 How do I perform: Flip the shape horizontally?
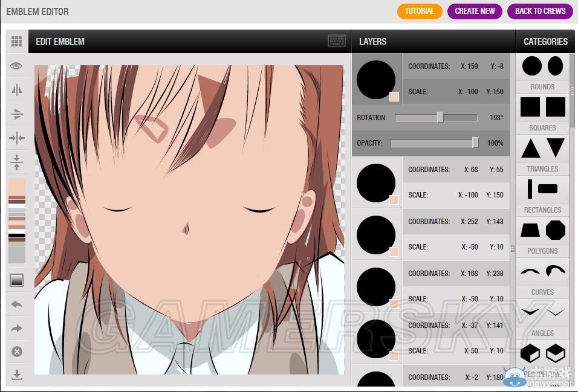click(16, 90)
